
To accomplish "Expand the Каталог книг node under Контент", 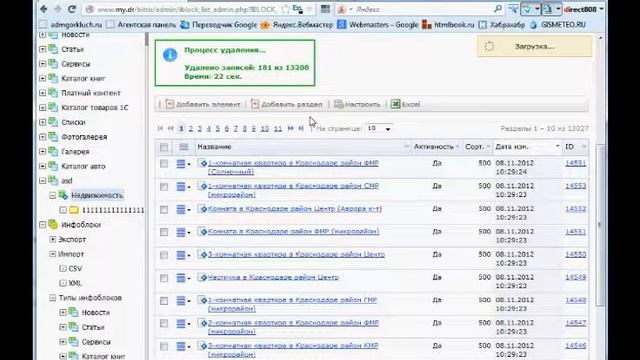I will click(x=42, y=78).
